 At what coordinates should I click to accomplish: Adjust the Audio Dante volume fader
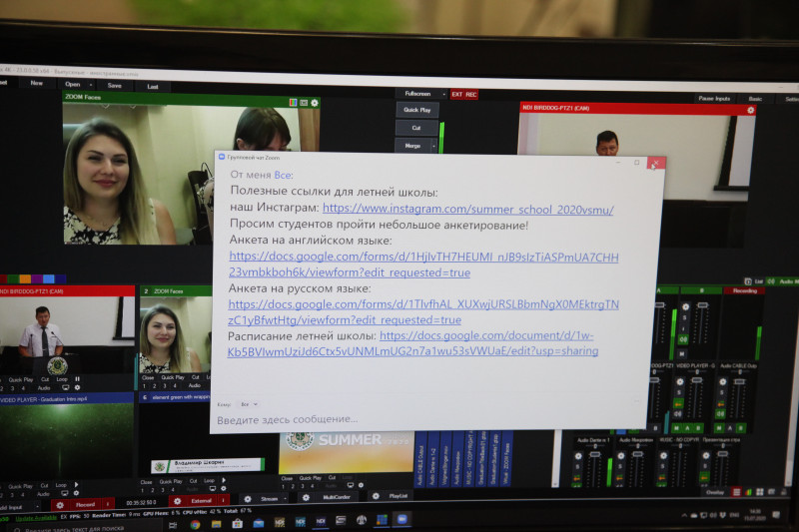tap(594, 454)
